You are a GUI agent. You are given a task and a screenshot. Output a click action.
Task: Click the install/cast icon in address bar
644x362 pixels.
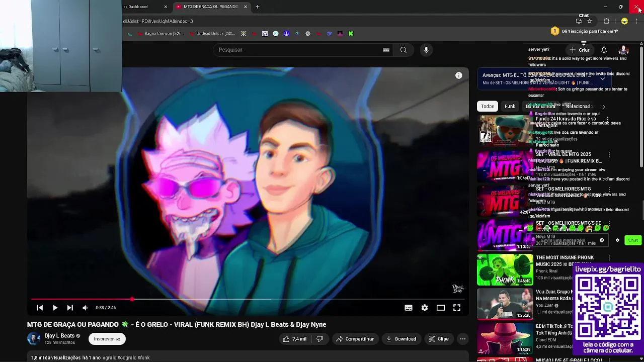point(579,21)
